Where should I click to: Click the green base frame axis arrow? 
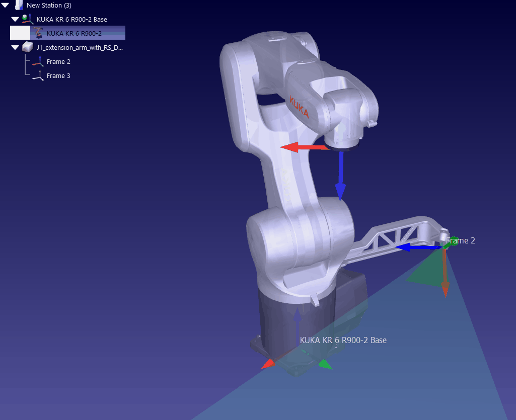tap(325, 364)
